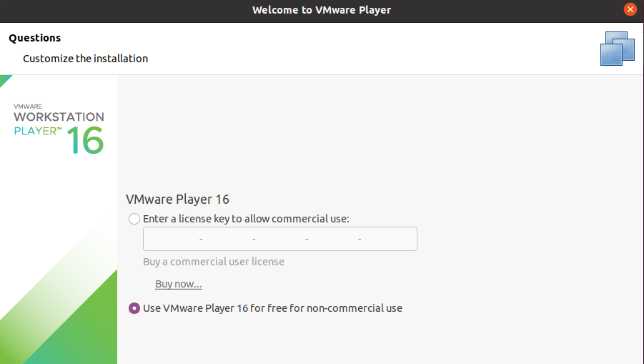Click the second segment of license key field

coord(227,239)
